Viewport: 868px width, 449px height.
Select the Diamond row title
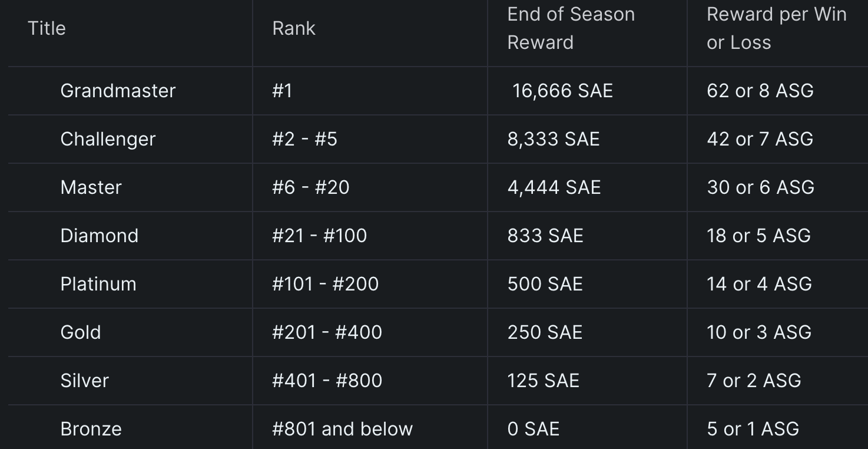click(x=99, y=236)
